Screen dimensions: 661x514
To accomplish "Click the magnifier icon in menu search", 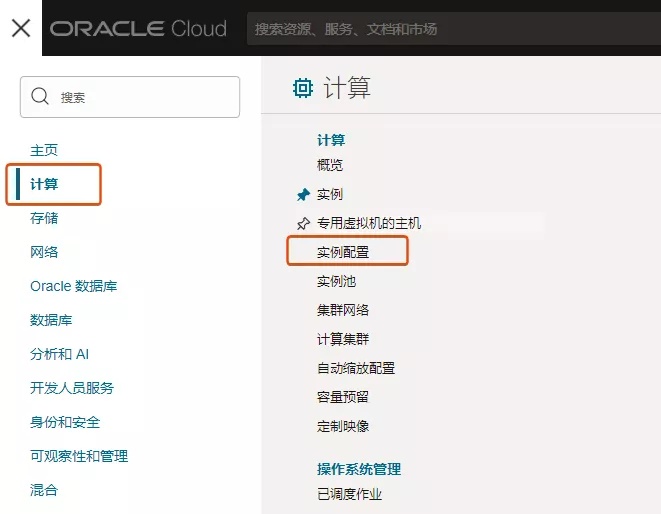I will (41, 97).
